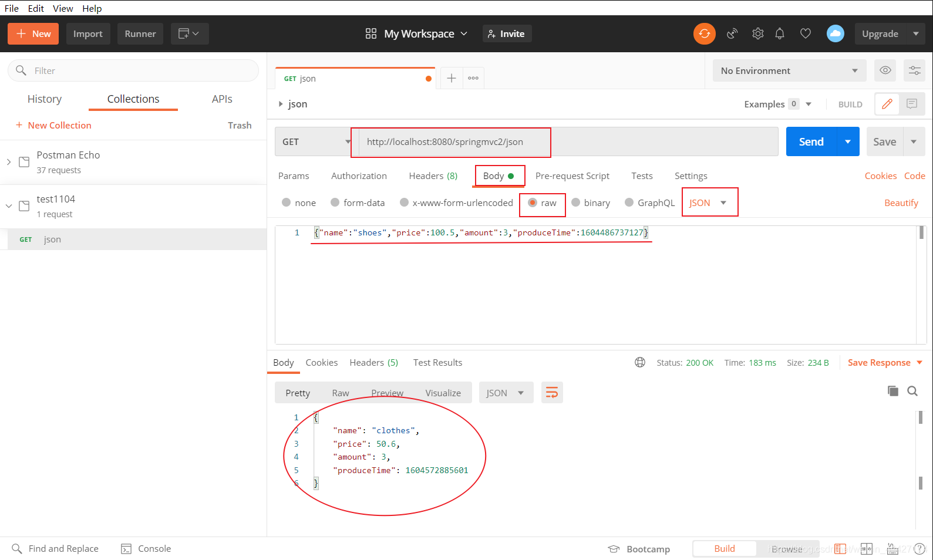
Task: Open the Upgrade dropdown arrow
Action: [x=916, y=33]
